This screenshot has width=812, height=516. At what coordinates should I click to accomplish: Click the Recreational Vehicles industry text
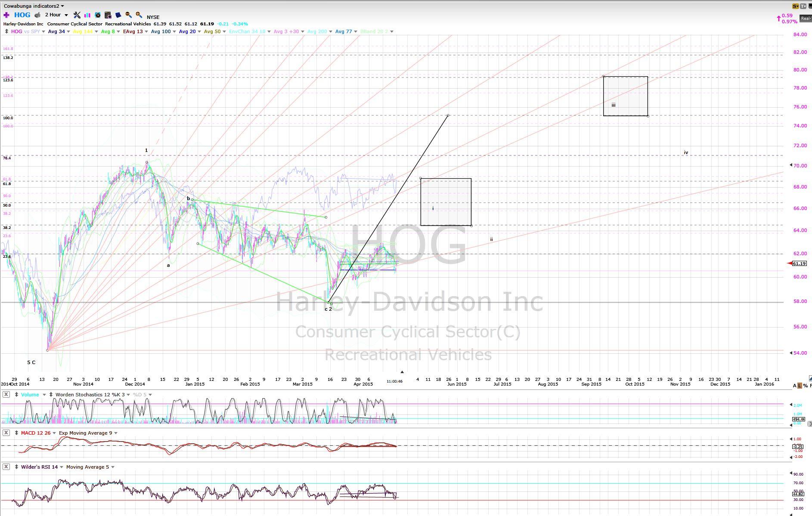[128, 24]
